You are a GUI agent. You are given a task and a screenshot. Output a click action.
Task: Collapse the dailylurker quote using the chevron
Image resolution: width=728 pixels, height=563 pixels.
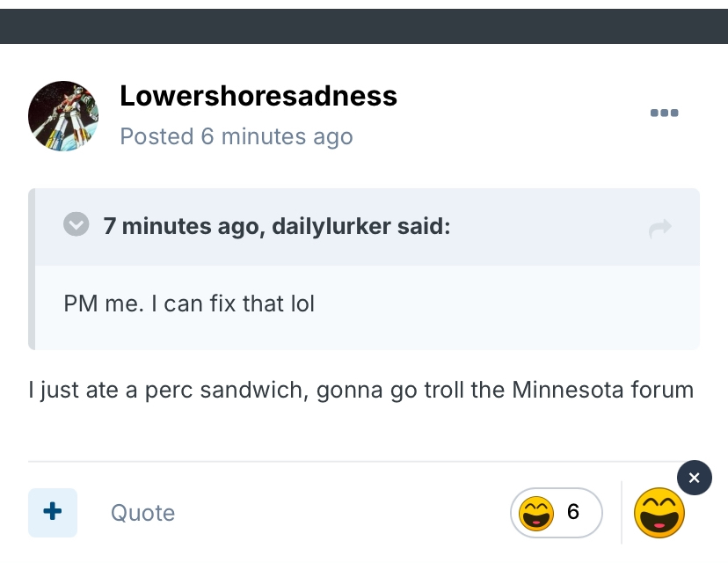(76, 224)
